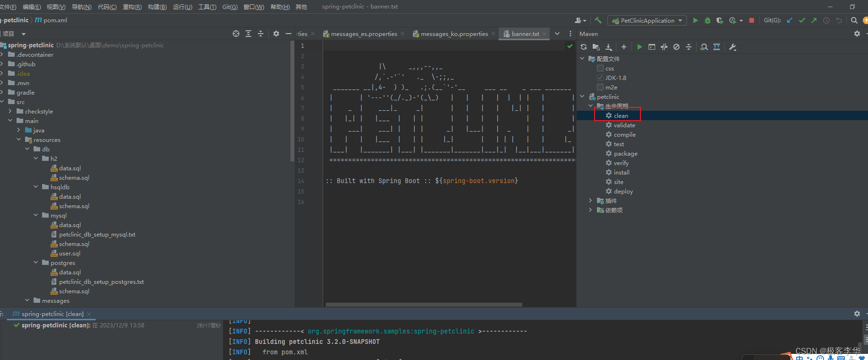
Task: Toggle Maven offline mode icon
Action: click(x=664, y=47)
